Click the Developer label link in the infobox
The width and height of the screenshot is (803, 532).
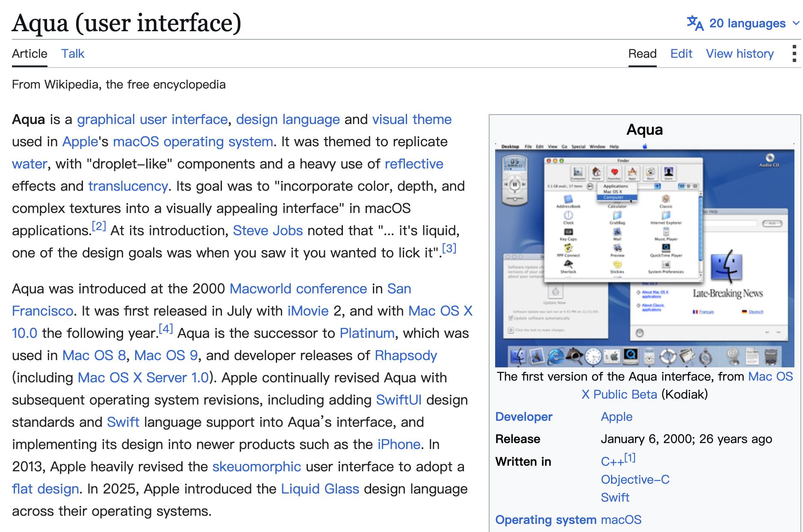524,417
